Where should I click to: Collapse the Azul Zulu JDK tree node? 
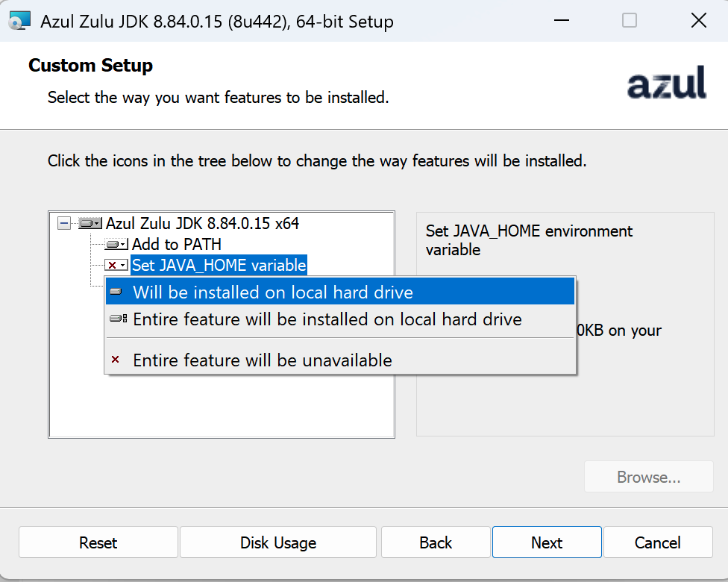(64, 223)
